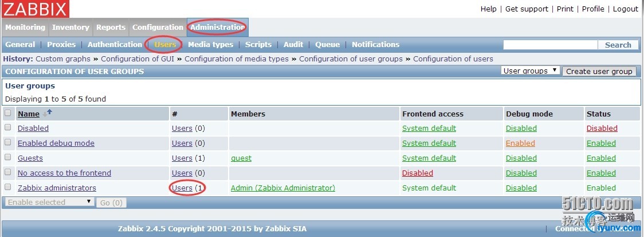
Task: Open Configuration of media types history link
Action: pos(237,59)
